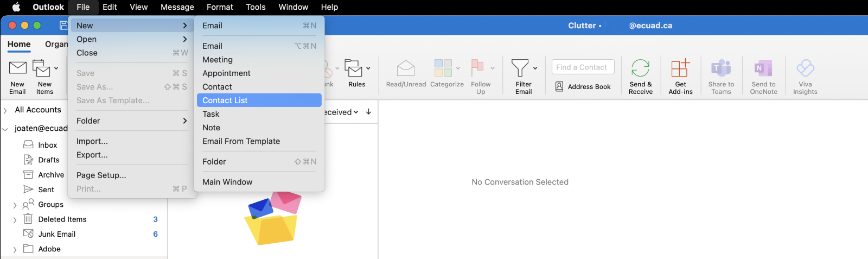This screenshot has height=259, width=868.
Task: Click the Filter Email funnel icon
Action: tap(520, 68)
